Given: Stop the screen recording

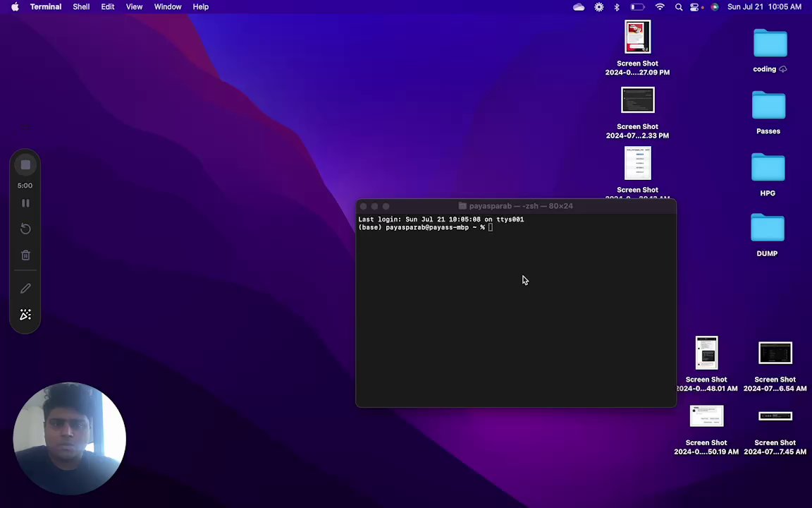Looking at the screenshot, I should coord(25,165).
